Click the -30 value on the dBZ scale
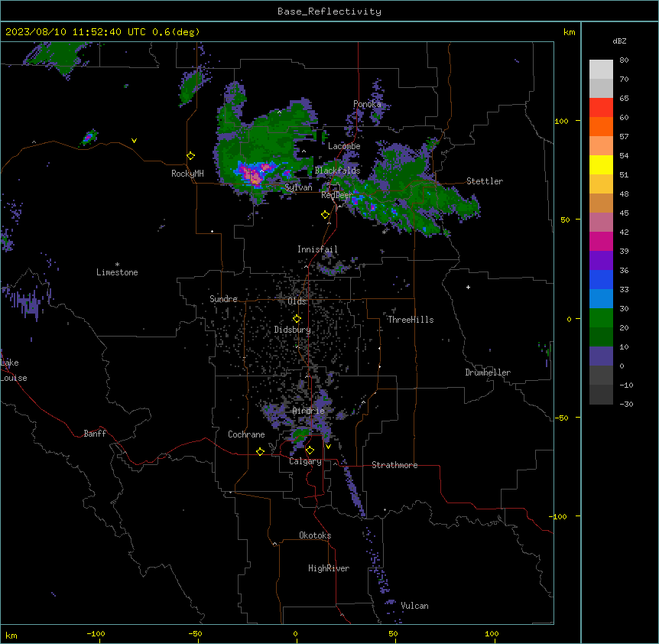 click(x=626, y=404)
